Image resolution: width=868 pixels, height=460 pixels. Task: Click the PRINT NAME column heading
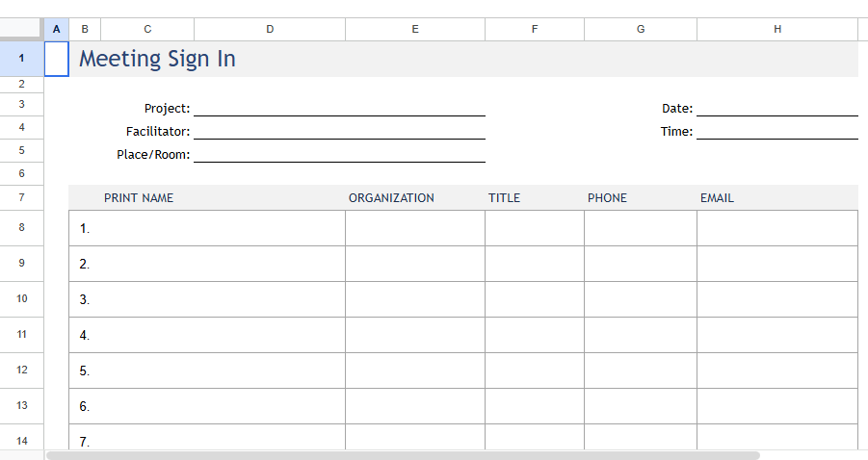pyautogui.click(x=139, y=198)
